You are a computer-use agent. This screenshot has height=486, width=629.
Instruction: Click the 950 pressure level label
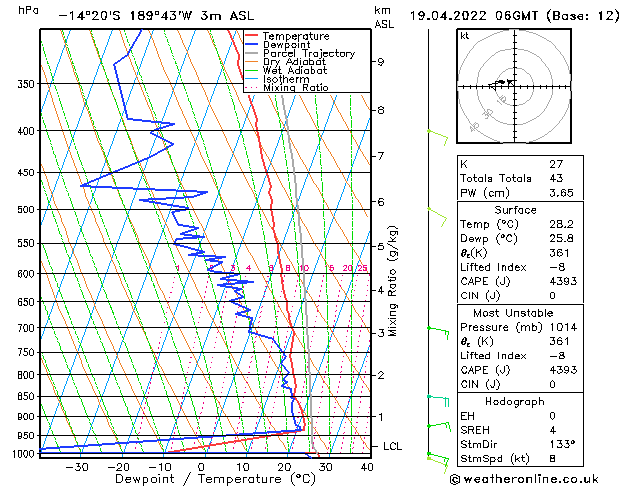[26, 436]
